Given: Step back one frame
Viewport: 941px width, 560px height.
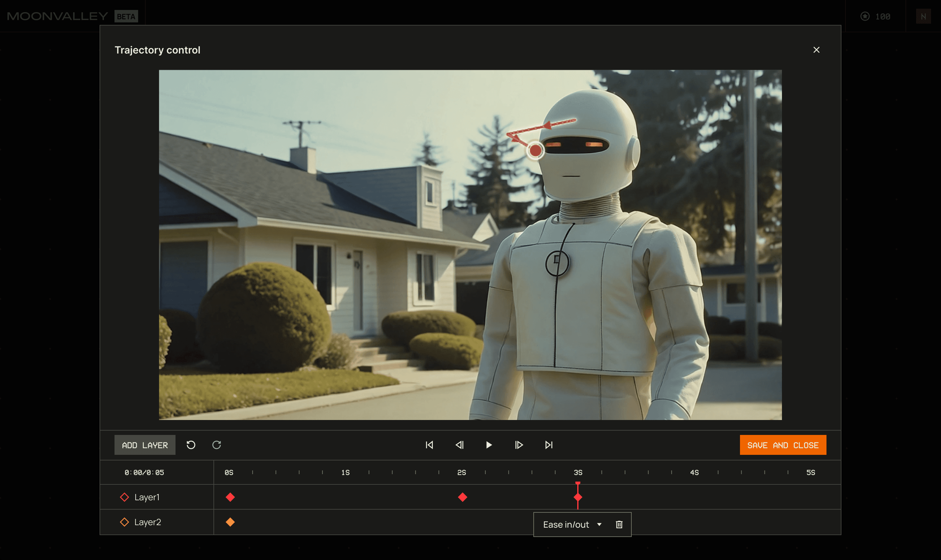Looking at the screenshot, I should click(x=459, y=445).
